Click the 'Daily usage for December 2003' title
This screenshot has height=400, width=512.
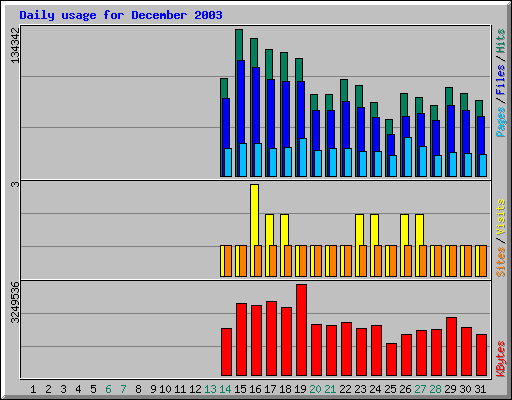(x=121, y=15)
